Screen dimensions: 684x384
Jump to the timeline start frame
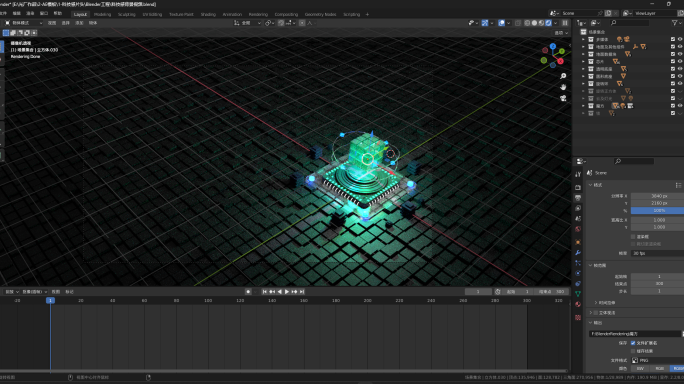[264, 291]
